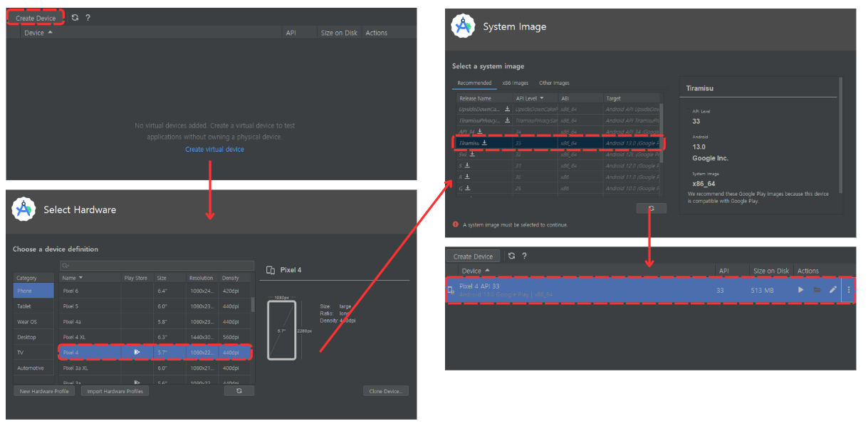The width and height of the screenshot is (868, 431).
Task: Click the refresh icon in the empty device list toolbar
Action: point(75,18)
